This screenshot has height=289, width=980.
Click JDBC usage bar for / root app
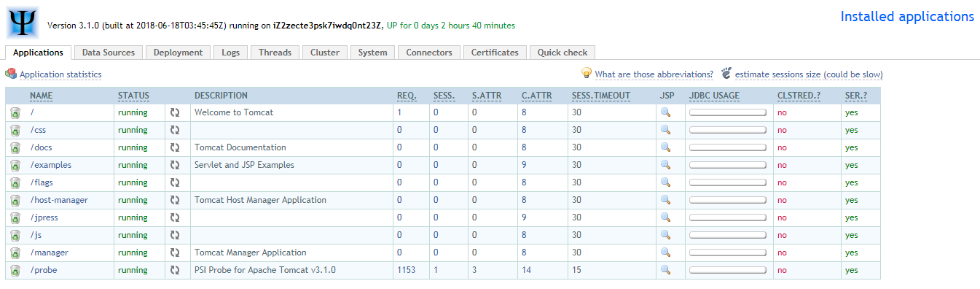coord(728,113)
